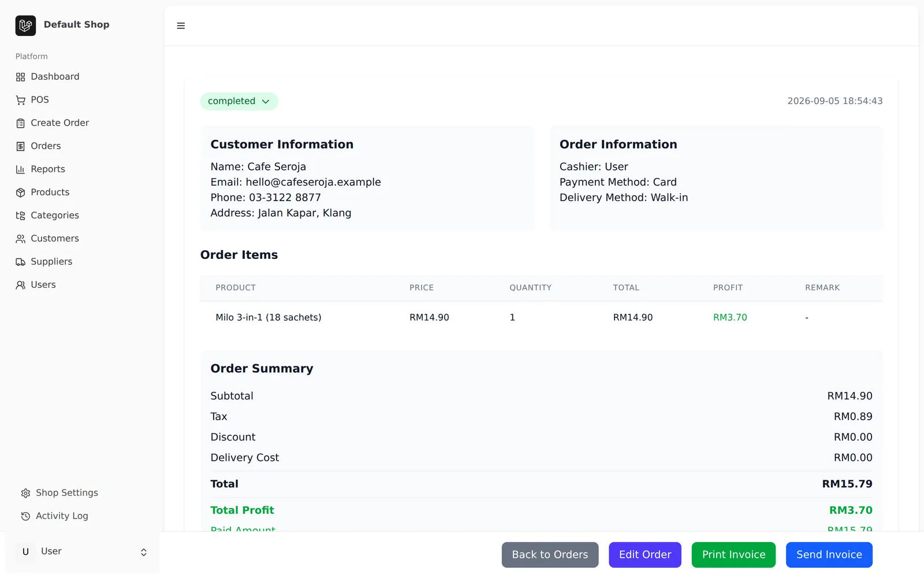Click the Cashier: User line
Image resolution: width=924 pixels, height=578 pixels.
594,166
